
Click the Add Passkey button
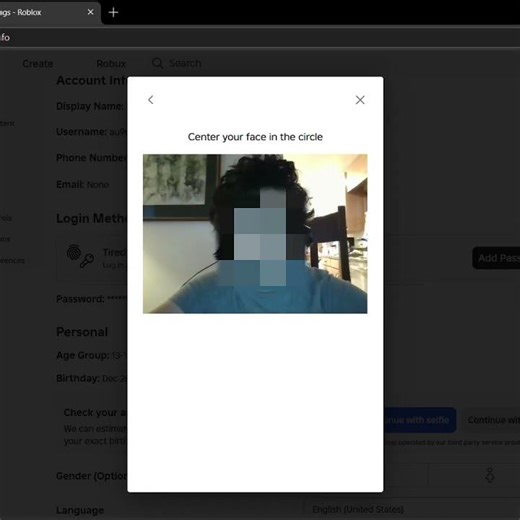[496, 258]
